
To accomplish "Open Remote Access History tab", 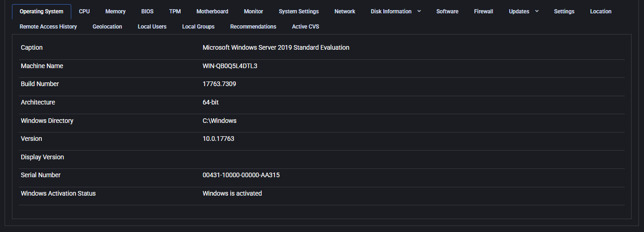I will pyautogui.click(x=48, y=27).
